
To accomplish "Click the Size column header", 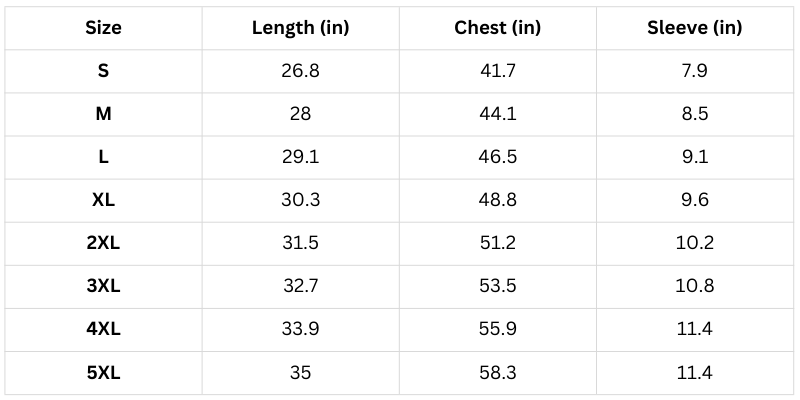I will coord(104,28).
